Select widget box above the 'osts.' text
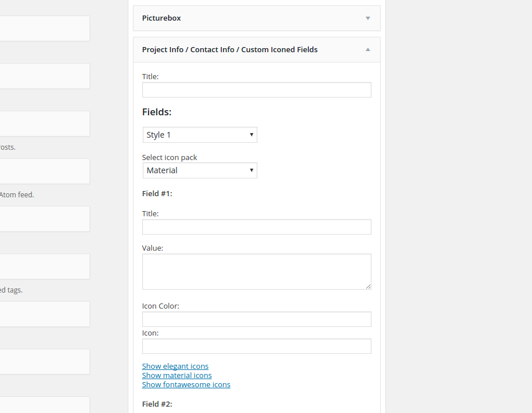Viewport: 532px width, 413px height. click(44, 123)
